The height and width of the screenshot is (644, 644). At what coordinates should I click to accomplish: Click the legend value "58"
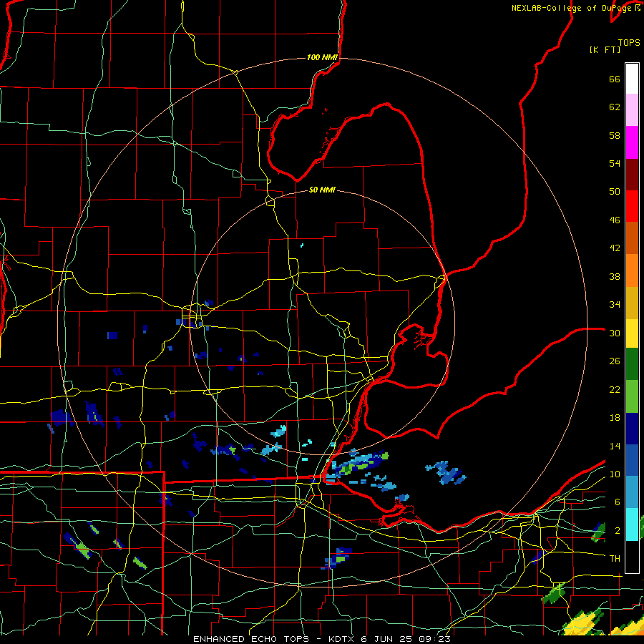point(615,135)
